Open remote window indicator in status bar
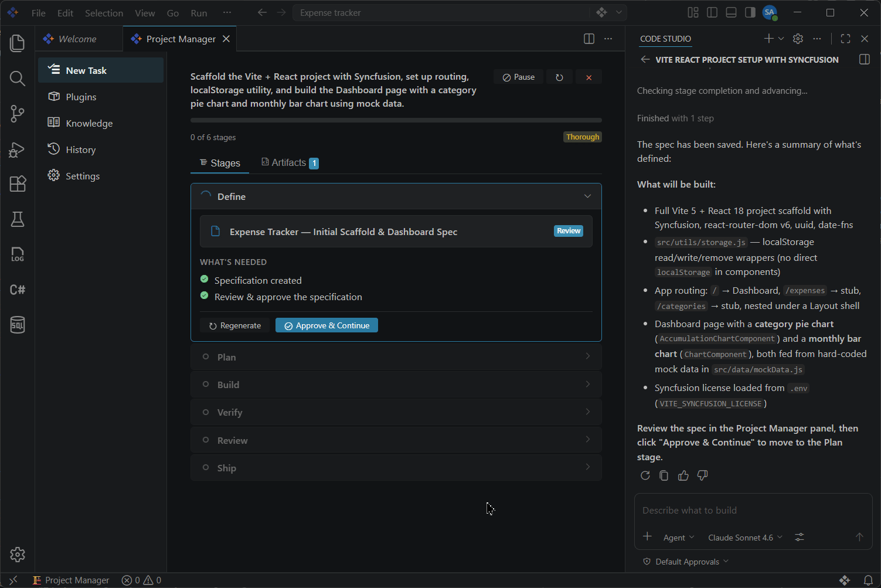Screen dimensions: 881x588 click(13, 580)
